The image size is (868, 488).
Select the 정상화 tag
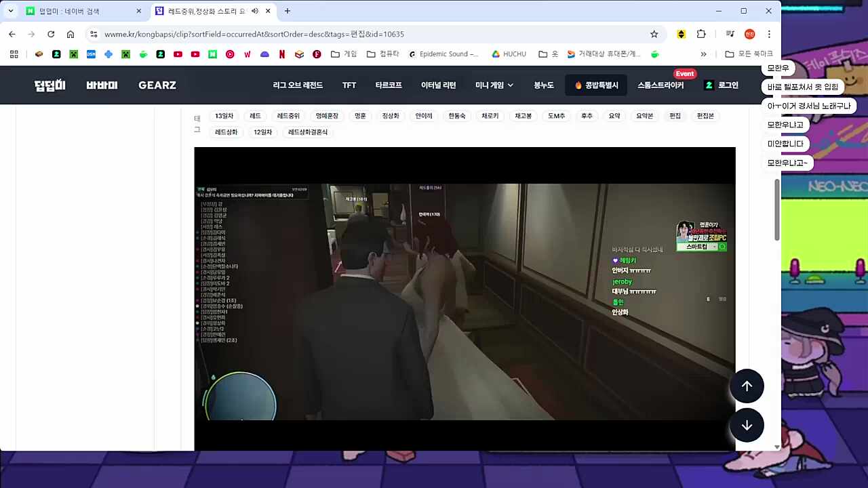391,116
